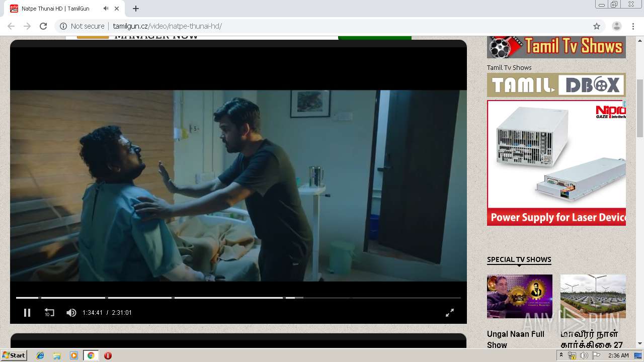644x362 pixels.
Task: Click Ungal Naan Full Show title
Action: pos(516,339)
